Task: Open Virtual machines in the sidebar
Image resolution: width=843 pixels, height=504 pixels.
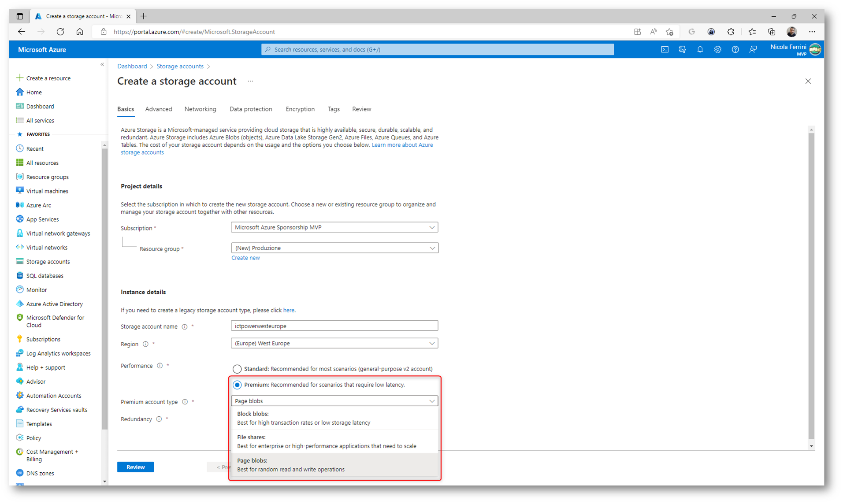Action: pyautogui.click(x=47, y=191)
